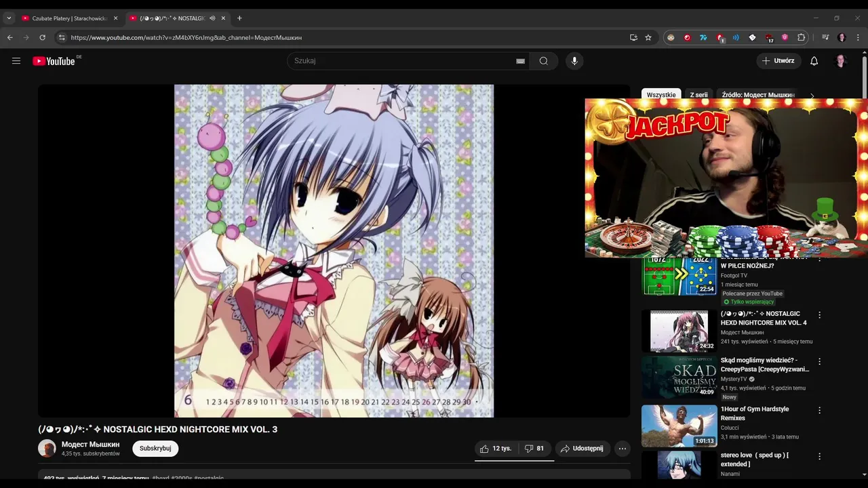Open the white tag-shaped extension
Viewport: 868px width, 488px height.
[x=752, y=37]
